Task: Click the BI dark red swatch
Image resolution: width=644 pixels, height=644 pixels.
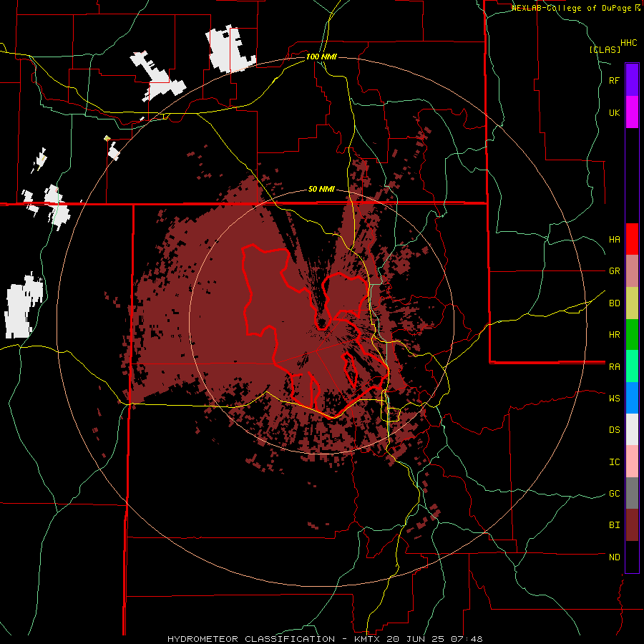Action: [x=632, y=525]
